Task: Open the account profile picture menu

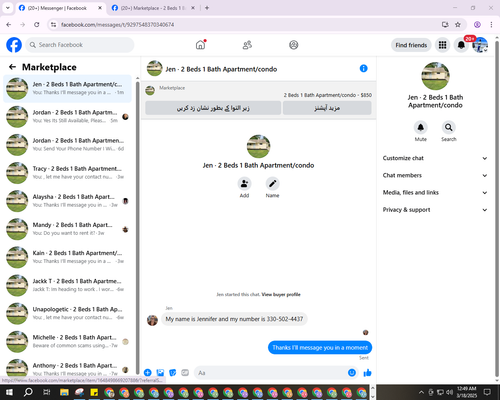Action: point(480,45)
